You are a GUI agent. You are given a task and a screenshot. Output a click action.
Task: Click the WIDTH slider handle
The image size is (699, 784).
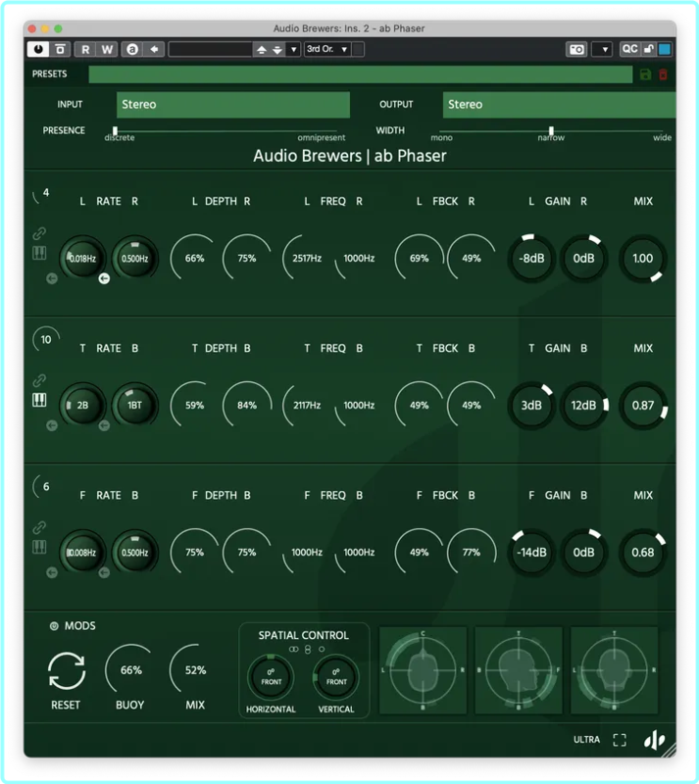coord(551,131)
